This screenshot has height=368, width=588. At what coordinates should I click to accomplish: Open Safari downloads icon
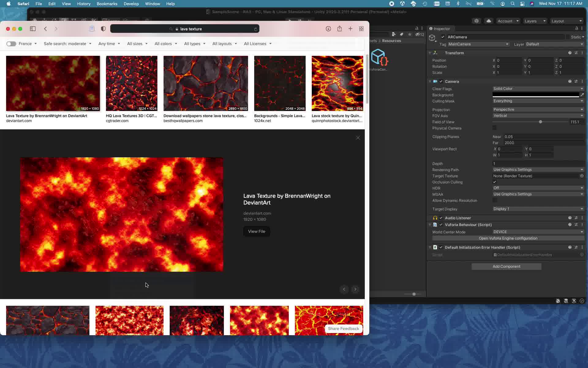click(x=328, y=29)
